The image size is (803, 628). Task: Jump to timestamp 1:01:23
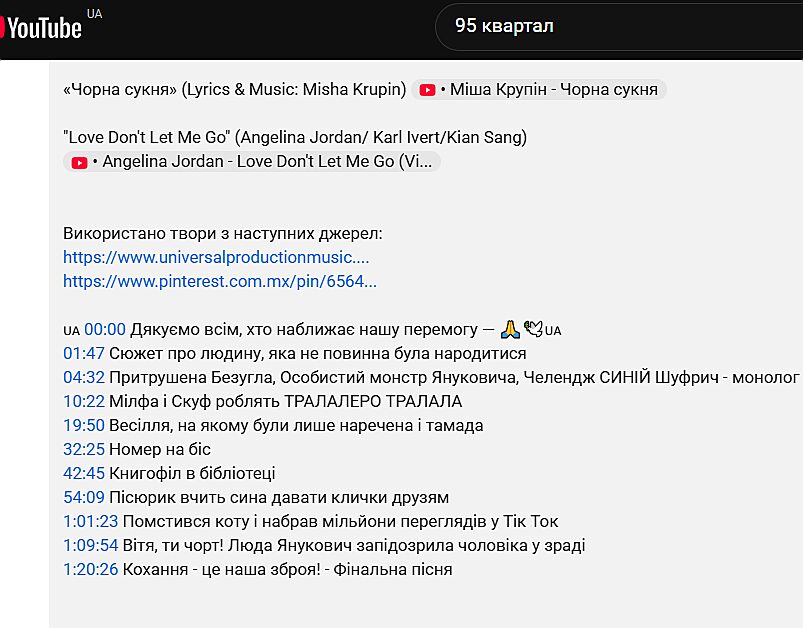coord(91,521)
